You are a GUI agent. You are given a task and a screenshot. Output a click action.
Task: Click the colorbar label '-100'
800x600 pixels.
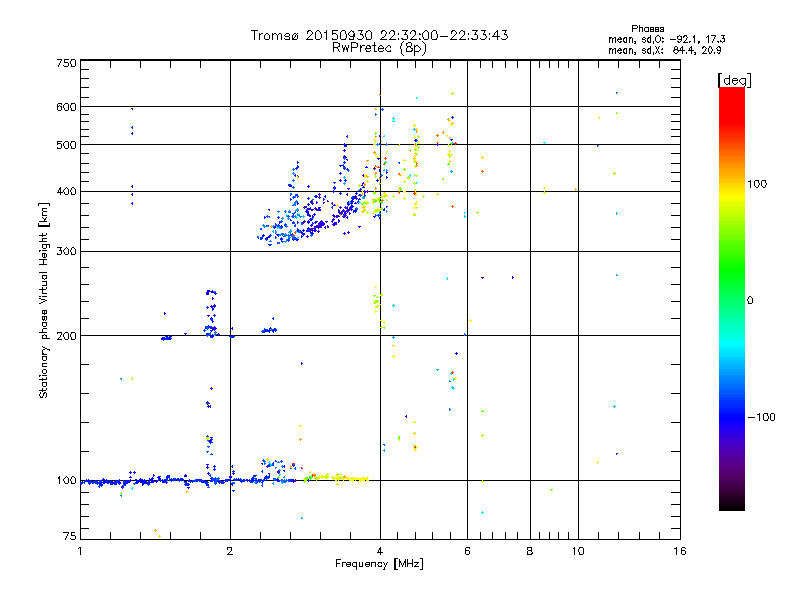761,417
